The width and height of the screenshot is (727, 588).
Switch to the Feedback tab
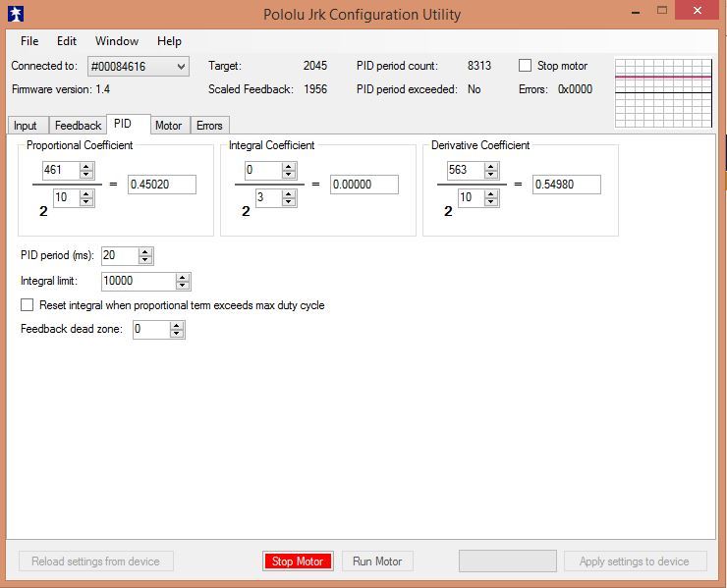[x=78, y=126]
